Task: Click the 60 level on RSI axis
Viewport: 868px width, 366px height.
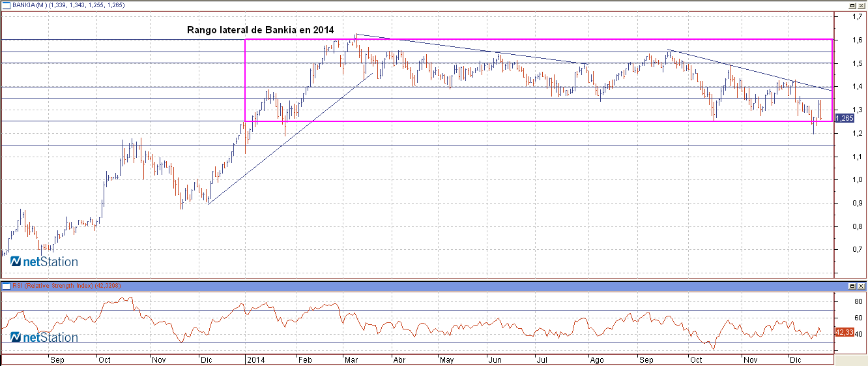Action: 860,318
